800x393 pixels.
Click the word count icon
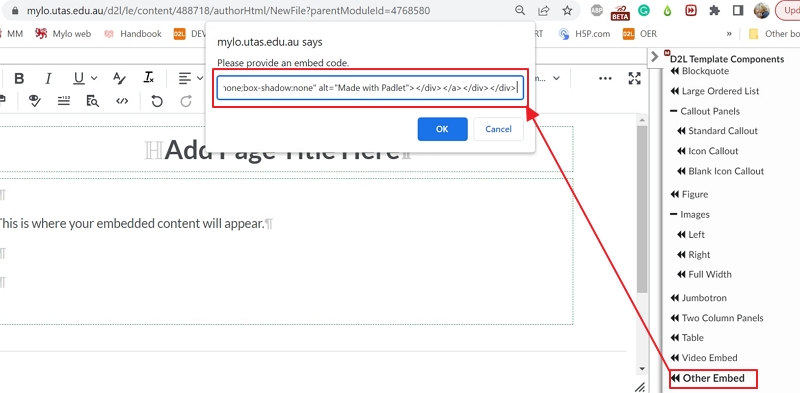pyautogui.click(x=64, y=101)
